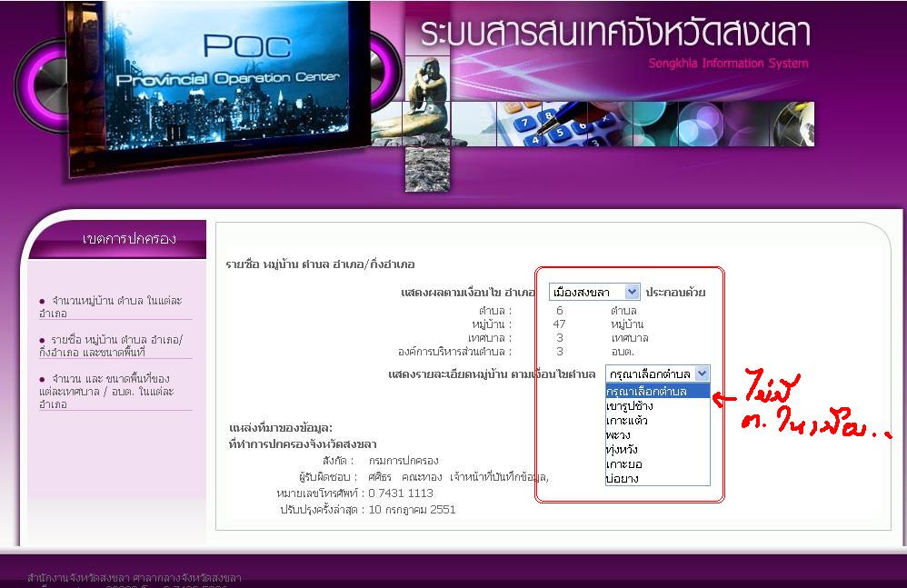Click the อบต. unit label
This screenshot has height=588, width=907.
[x=623, y=352]
